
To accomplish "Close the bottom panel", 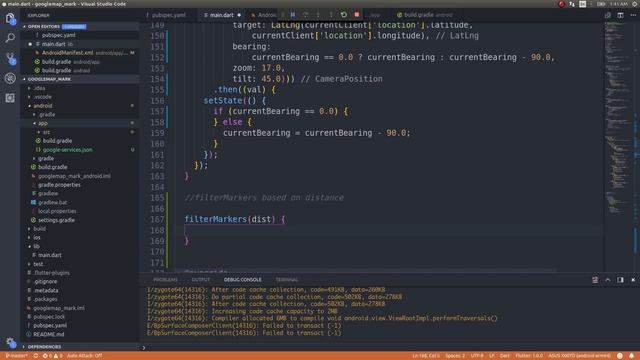I will coord(633,280).
